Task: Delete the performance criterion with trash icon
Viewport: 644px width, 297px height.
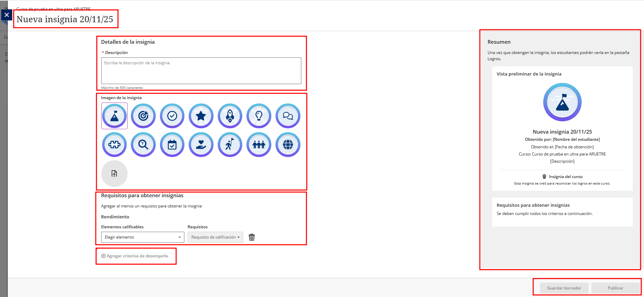Action: point(252,237)
